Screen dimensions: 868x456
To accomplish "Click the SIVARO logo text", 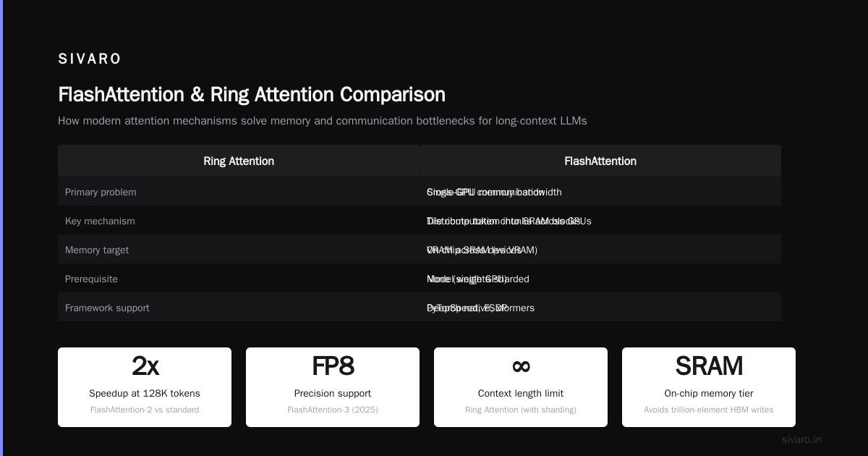I will (x=90, y=59).
